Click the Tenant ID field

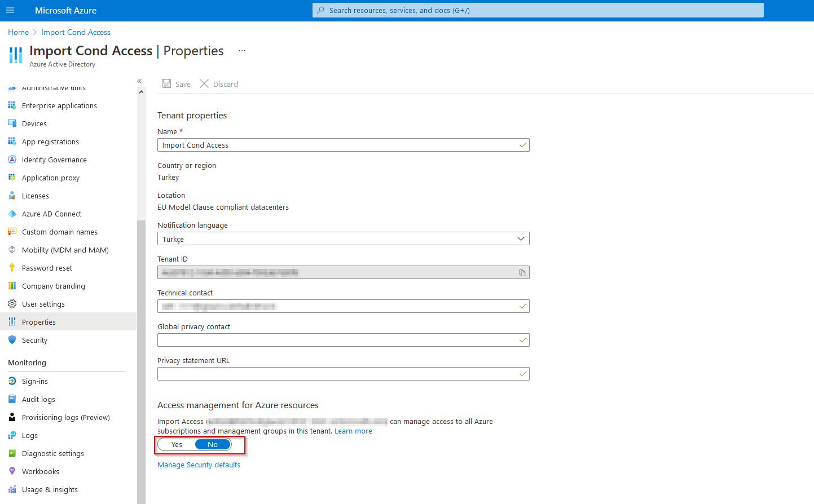(344, 272)
